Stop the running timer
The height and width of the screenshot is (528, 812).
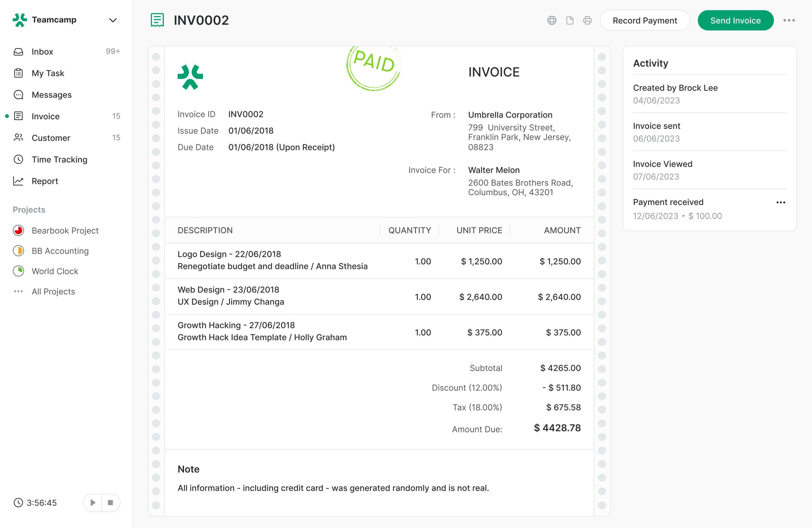(110, 502)
